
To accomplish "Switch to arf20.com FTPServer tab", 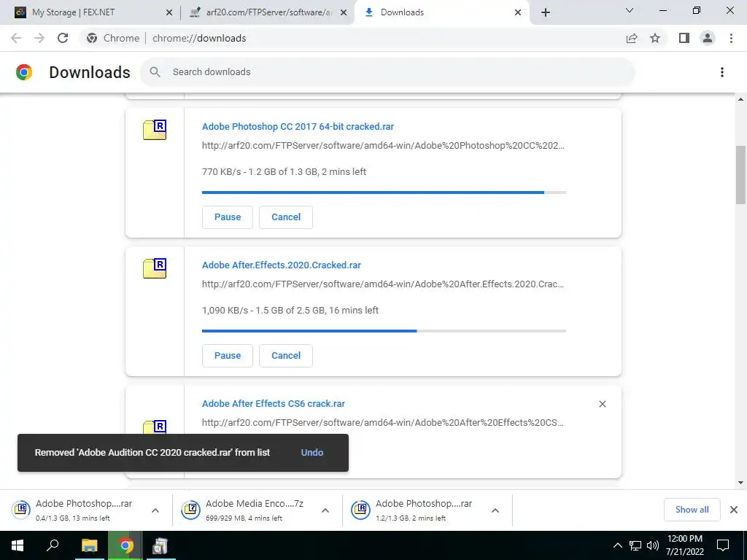I will (268, 12).
